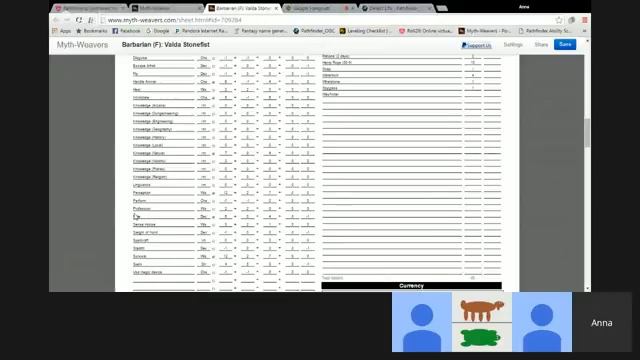The width and height of the screenshot is (640, 360).
Task: Toggle class skill checkbox for Handle Animal
Action: coord(213,82)
